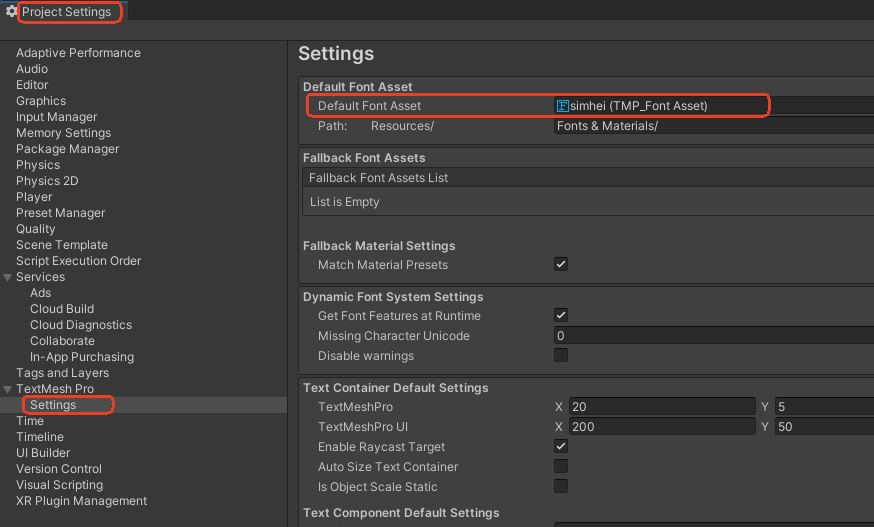Enable Auto Size Text Container checkbox
Viewport: 874px width, 527px height.
(x=561, y=466)
